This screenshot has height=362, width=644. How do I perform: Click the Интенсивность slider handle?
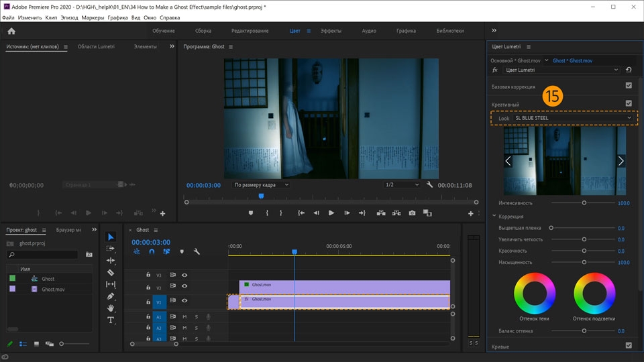click(584, 202)
